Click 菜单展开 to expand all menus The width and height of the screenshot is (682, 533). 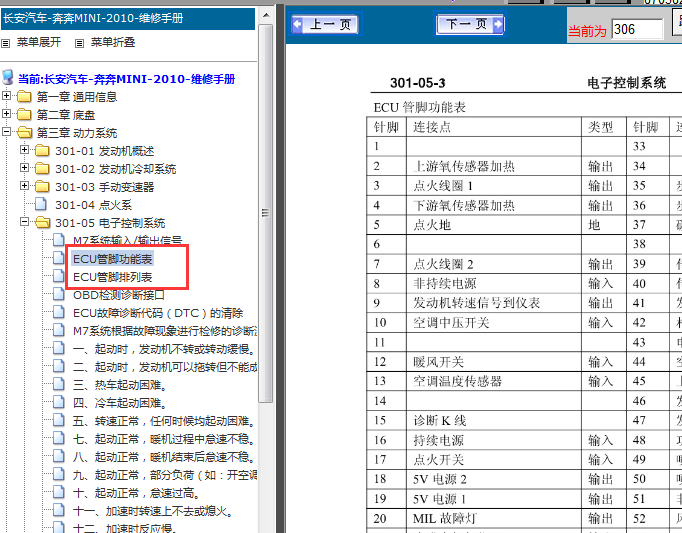(x=39, y=42)
